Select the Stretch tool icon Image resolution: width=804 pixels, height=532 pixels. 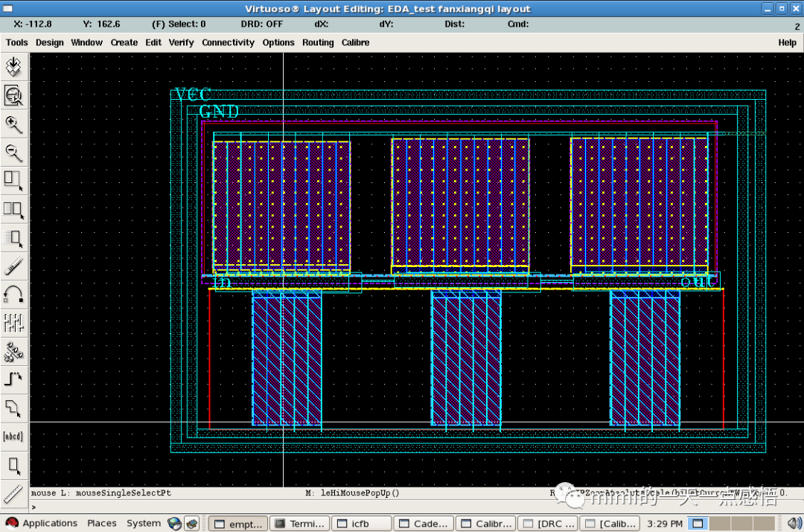pos(13,180)
